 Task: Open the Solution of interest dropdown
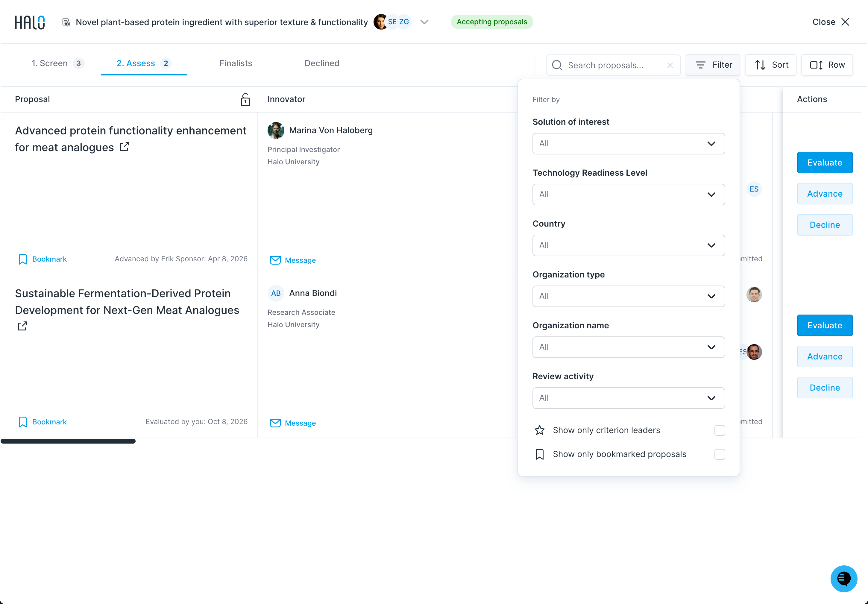[628, 144]
